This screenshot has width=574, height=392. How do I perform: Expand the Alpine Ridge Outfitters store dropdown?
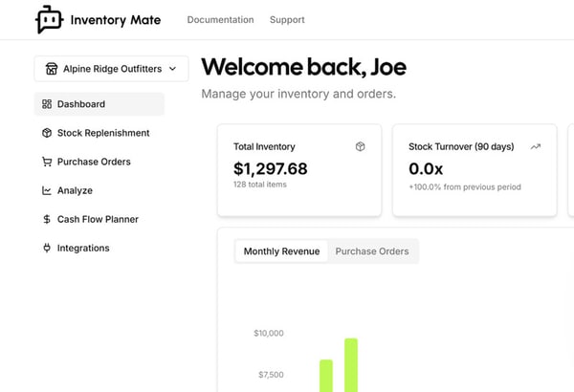(x=111, y=69)
